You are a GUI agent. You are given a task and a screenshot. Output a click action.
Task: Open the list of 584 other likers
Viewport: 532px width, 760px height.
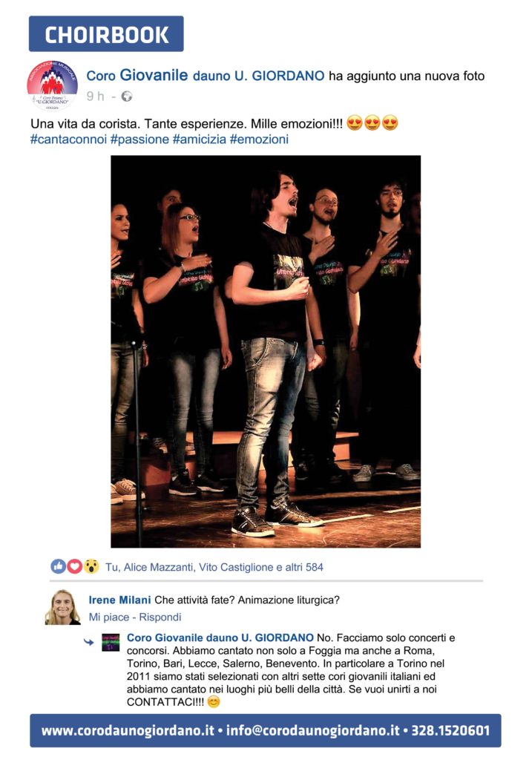(299, 567)
